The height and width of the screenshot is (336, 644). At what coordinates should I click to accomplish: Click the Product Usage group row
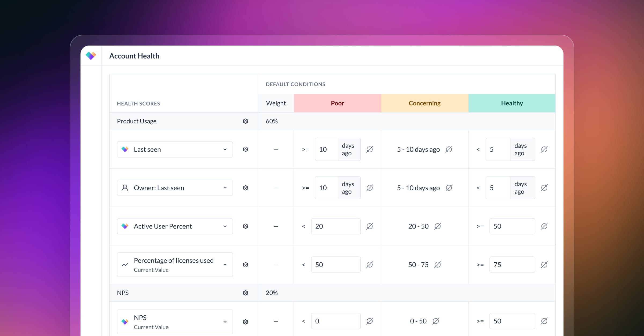pos(137,121)
